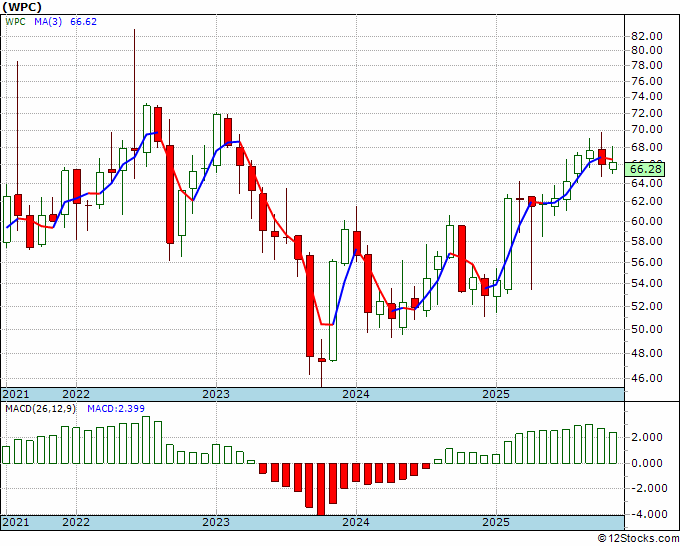Click the 46.00 price axis label
The image size is (680, 546).
click(x=647, y=378)
